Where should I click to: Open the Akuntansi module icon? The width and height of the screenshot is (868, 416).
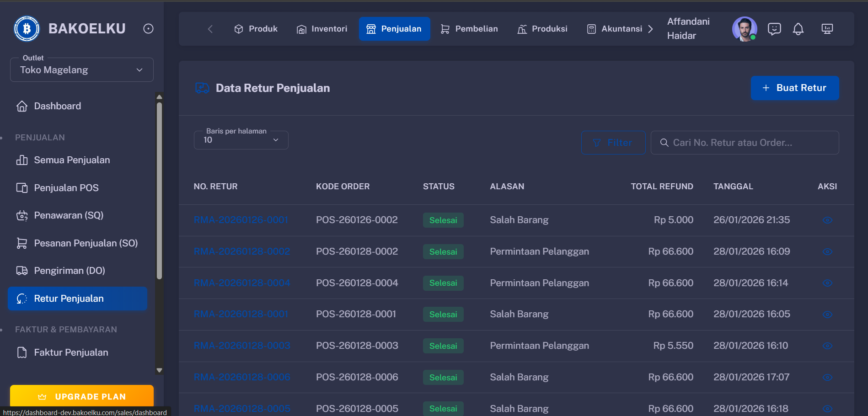(x=590, y=29)
